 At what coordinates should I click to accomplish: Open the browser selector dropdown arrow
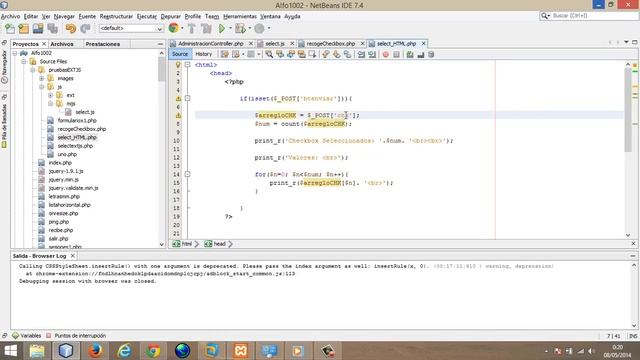182,28
